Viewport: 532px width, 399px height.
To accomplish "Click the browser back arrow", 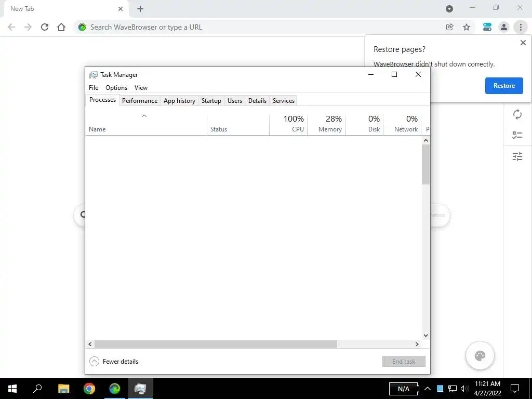I will pos(11,27).
